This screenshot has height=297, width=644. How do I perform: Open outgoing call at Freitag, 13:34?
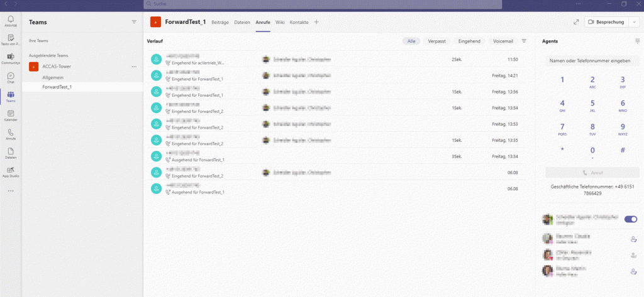click(x=337, y=156)
